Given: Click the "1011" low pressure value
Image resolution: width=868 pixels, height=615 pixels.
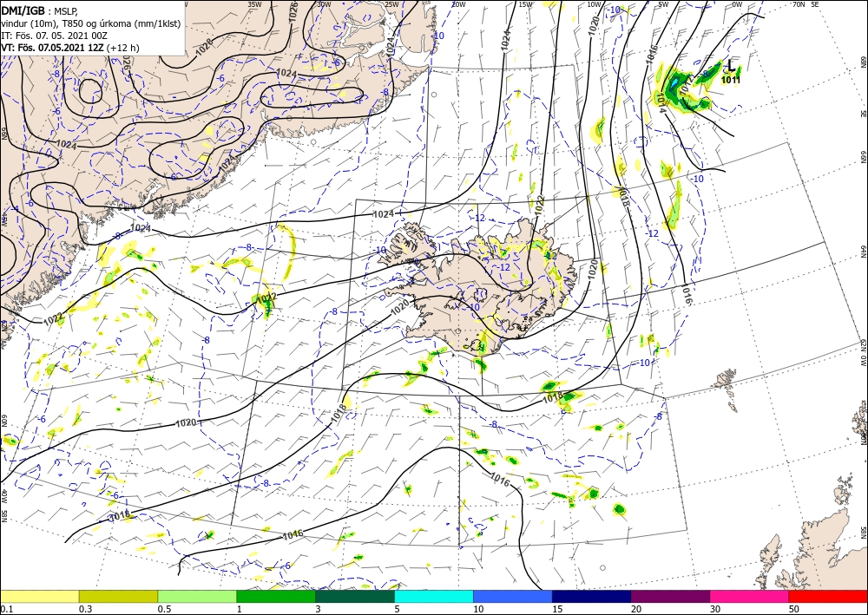Looking at the screenshot, I should [x=731, y=80].
